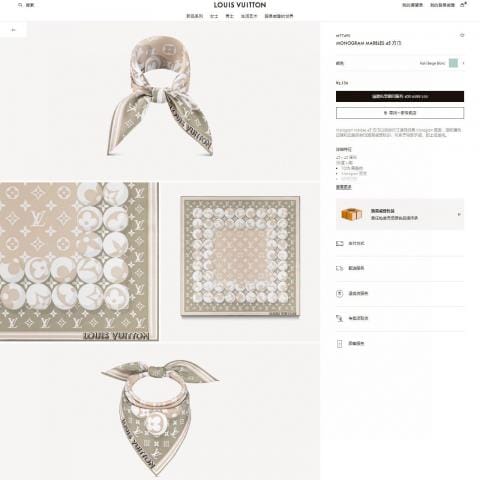Image resolution: width=480 pixels, height=480 pixels.
Task: Add product to wishlist via heart icon
Action: pos(462,35)
